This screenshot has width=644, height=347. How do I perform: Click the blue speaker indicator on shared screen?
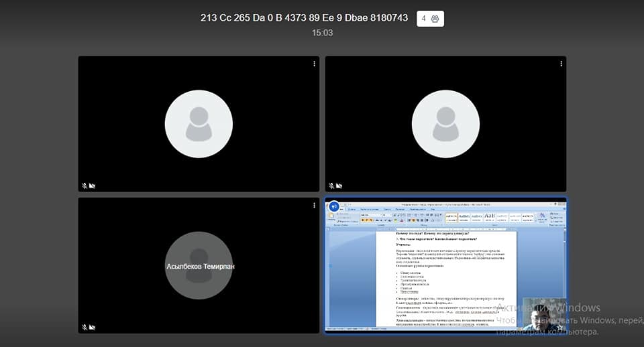pyautogui.click(x=333, y=207)
